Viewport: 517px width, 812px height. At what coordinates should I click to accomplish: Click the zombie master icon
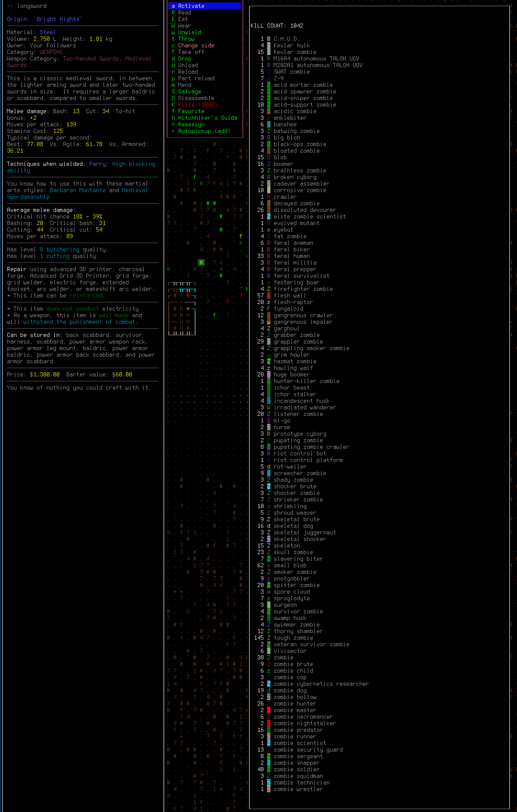pos(269,710)
